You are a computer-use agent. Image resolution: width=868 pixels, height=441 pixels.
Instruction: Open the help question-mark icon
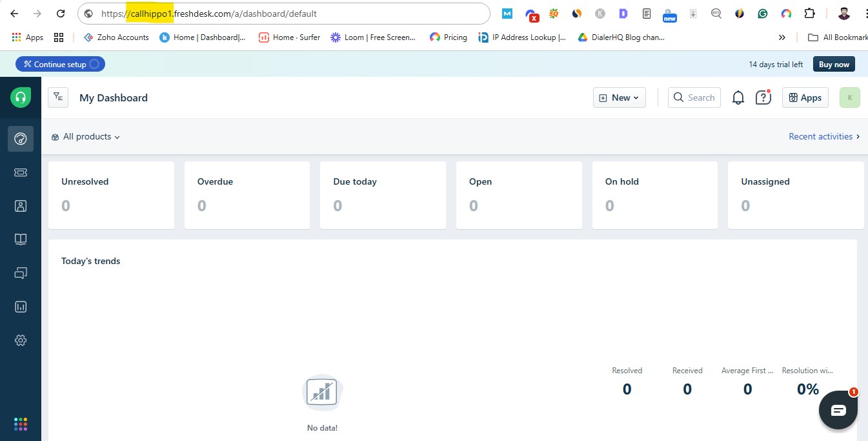coord(763,97)
